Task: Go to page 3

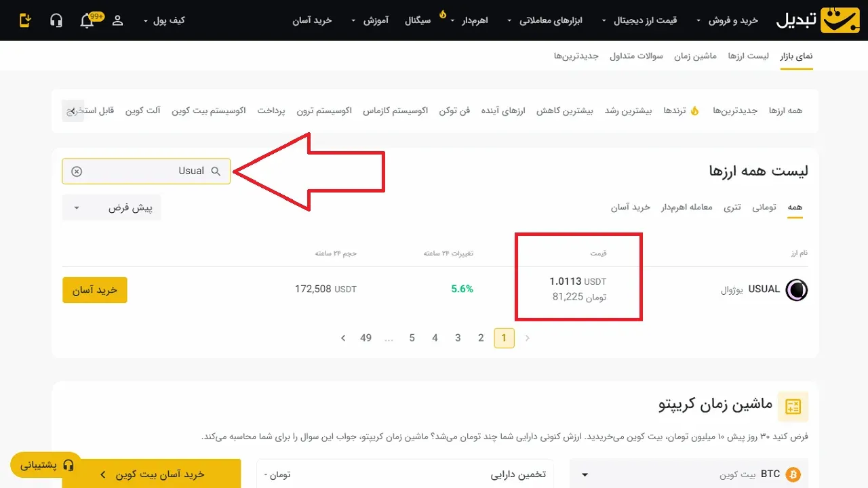Action: tap(458, 338)
